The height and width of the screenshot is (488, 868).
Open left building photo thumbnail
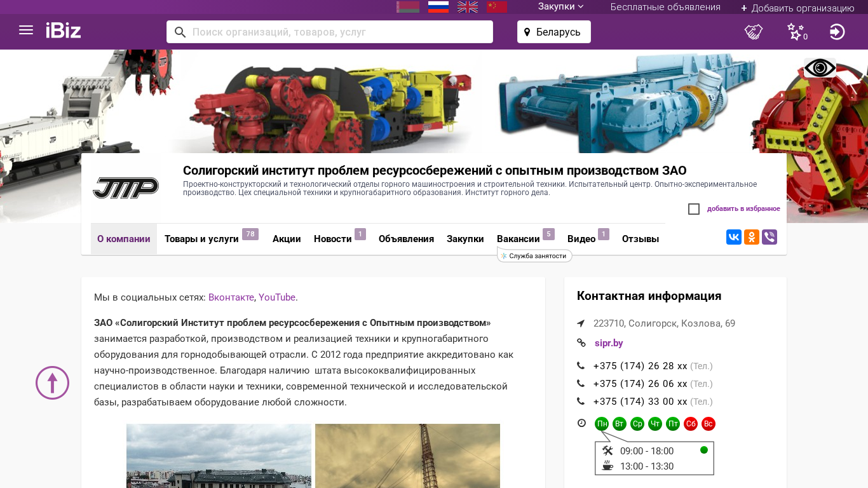point(219,456)
